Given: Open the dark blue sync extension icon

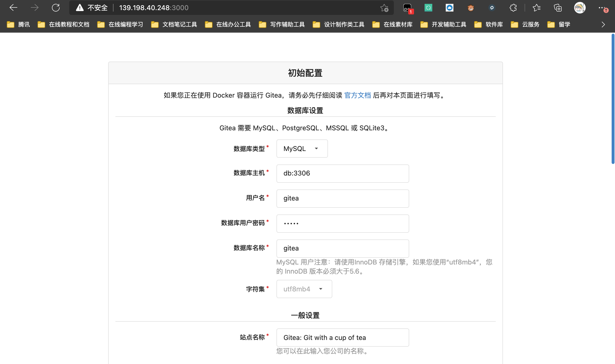Looking at the screenshot, I should (x=492, y=8).
